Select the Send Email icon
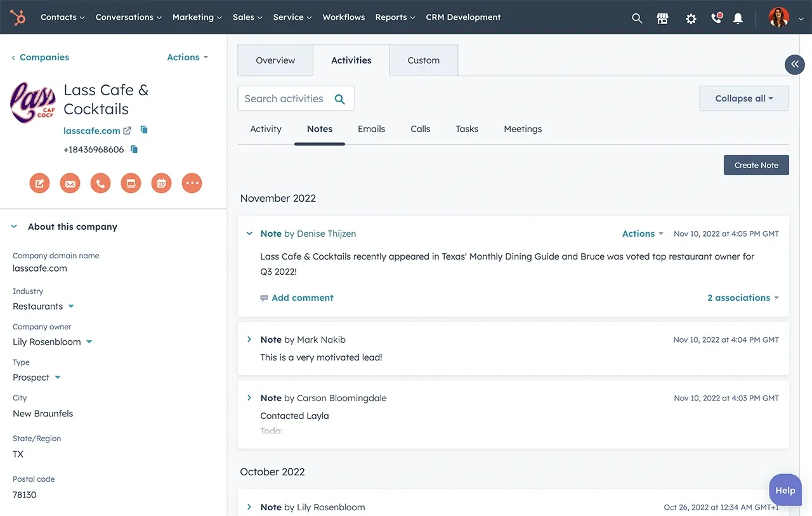The height and width of the screenshot is (516, 812). click(70, 183)
